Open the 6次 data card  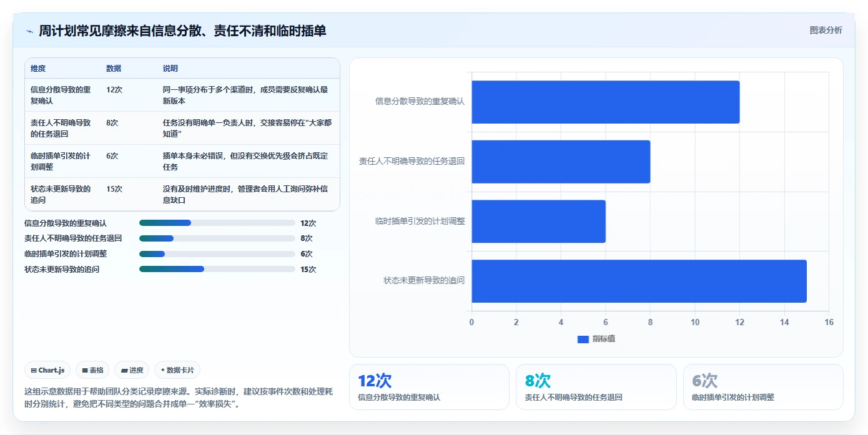[763, 387]
